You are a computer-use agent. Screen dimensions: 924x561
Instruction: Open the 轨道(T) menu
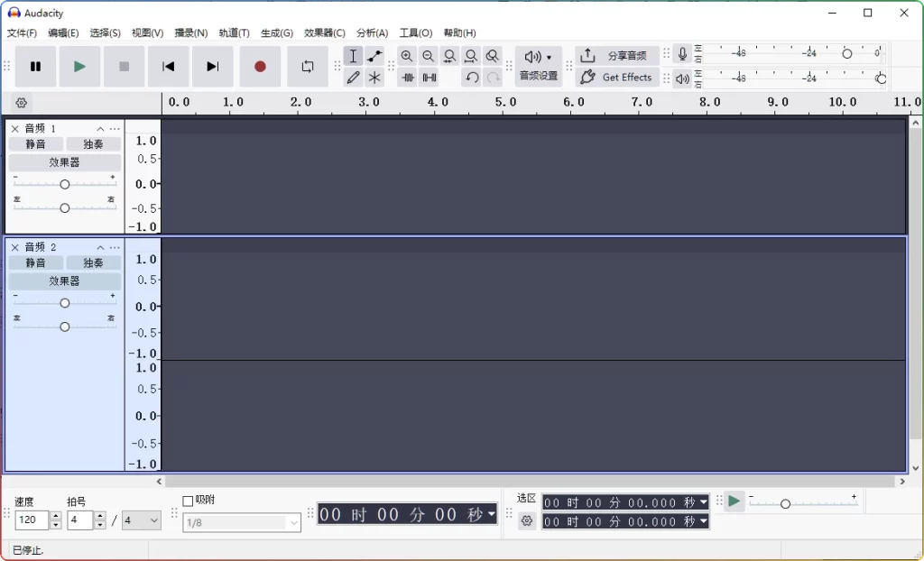(234, 32)
